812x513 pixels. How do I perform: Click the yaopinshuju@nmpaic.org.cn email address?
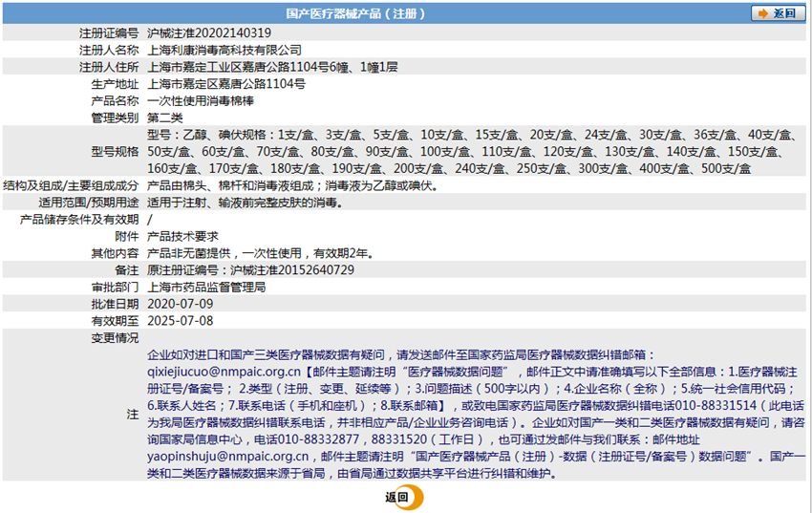[228, 456]
